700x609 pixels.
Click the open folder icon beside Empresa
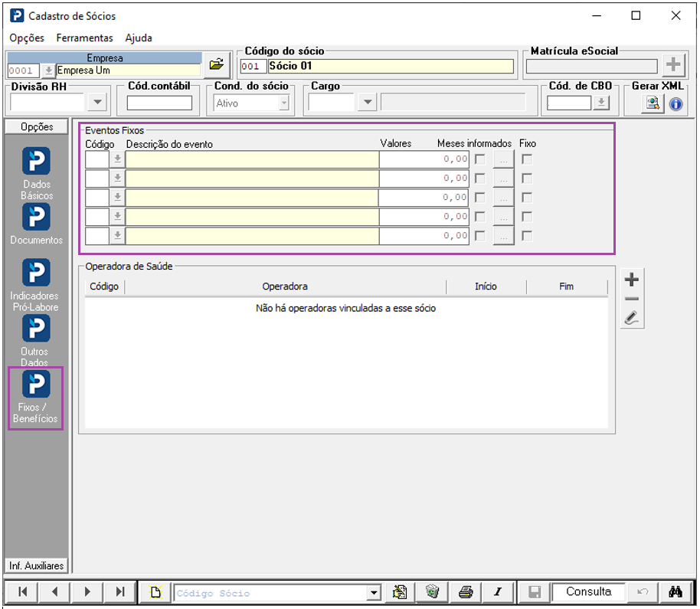point(216,64)
